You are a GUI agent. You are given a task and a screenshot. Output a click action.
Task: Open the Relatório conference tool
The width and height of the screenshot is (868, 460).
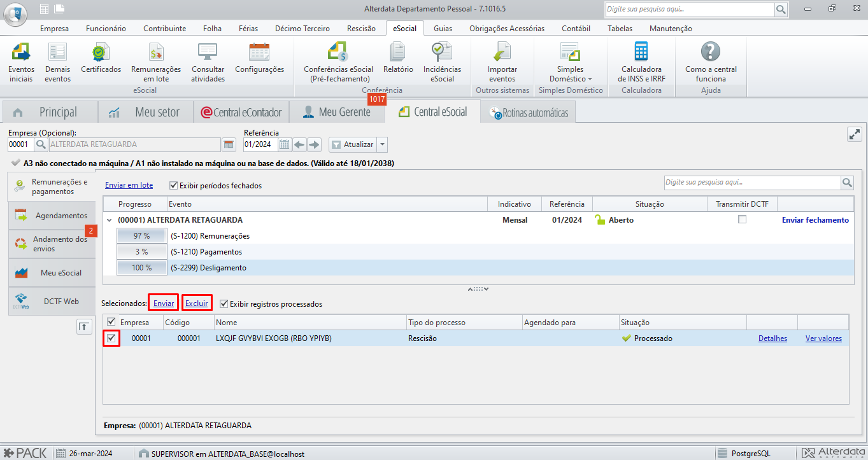click(x=398, y=57)
